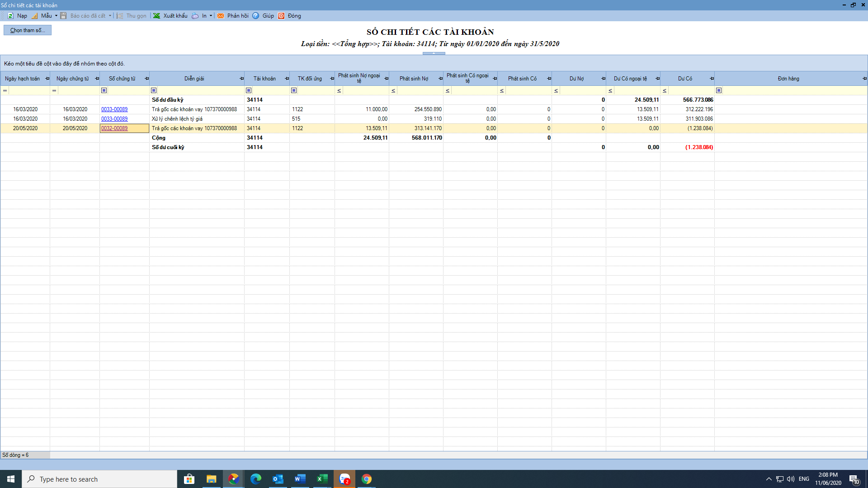The width and height of the screenshot is (868, 488).
Task: Click the Đóng close report icon
Action: [x=281, y=16]
